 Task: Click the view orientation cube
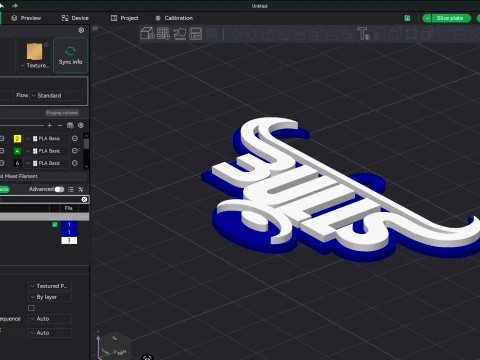click(115, 345)
